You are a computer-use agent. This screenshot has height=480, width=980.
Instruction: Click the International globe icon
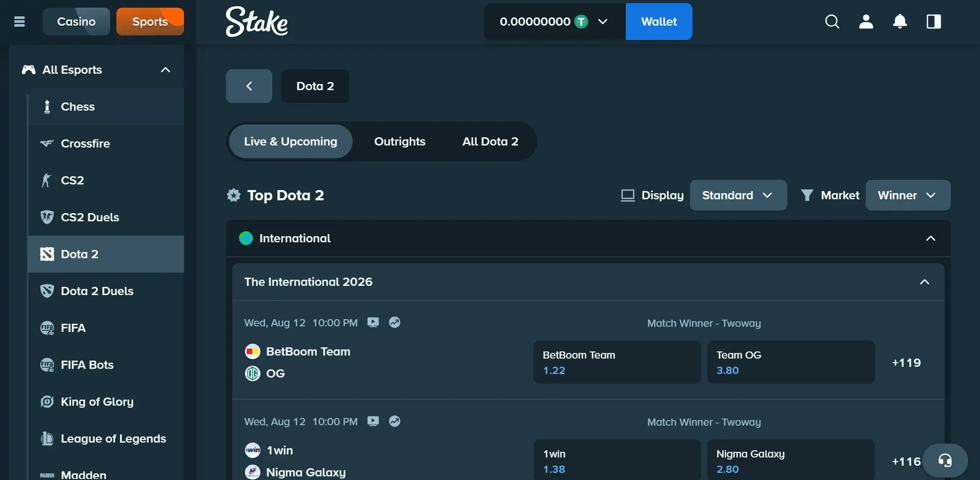tap(246, 238)
